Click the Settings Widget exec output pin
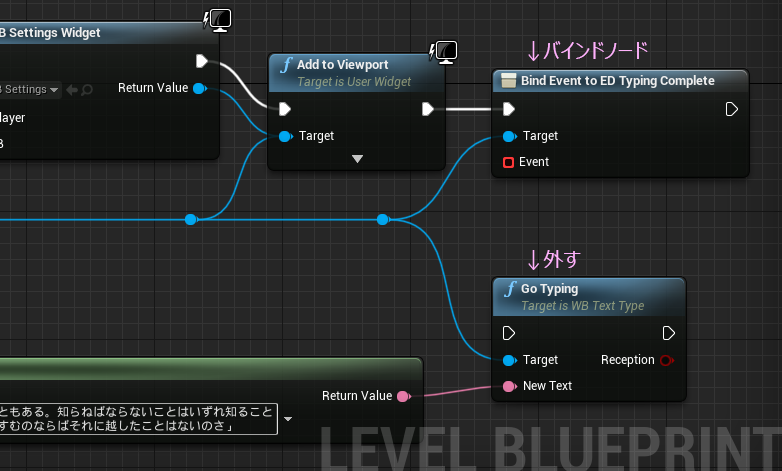The image size is (782, 471). click(x=201, y=61)
